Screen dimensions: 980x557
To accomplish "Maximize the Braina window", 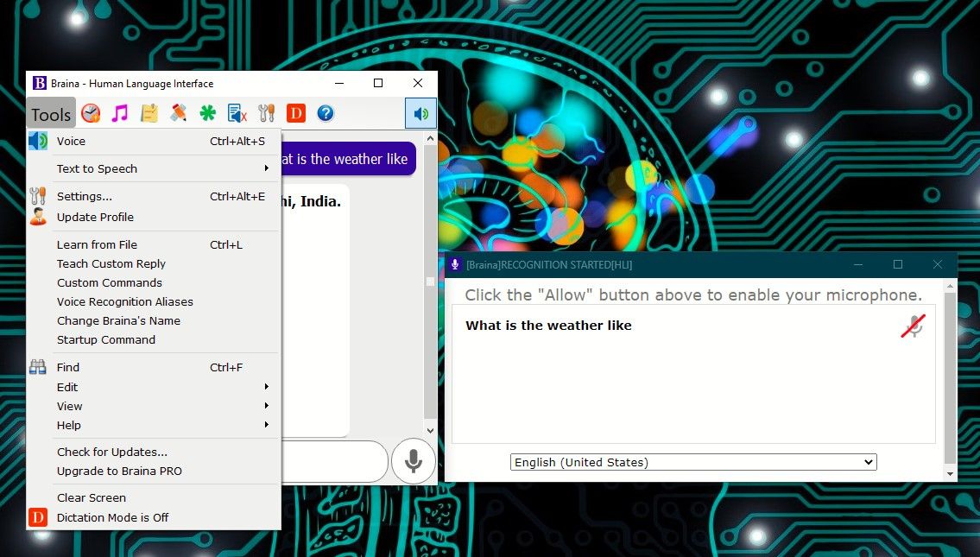I will [x=378, y=83].
